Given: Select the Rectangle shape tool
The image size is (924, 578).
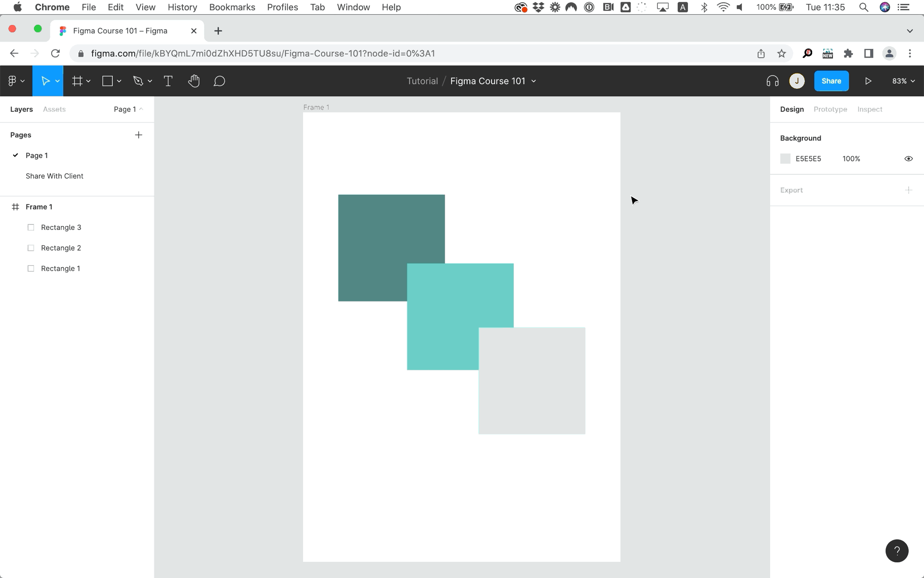Looking at the screenshot, I should pyautogui.click(x=107, y=81).
